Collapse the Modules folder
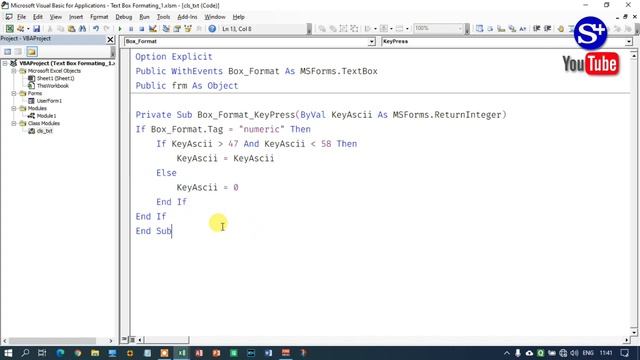Viewport: 640px width, 360px height. click(x=14, y=109)
